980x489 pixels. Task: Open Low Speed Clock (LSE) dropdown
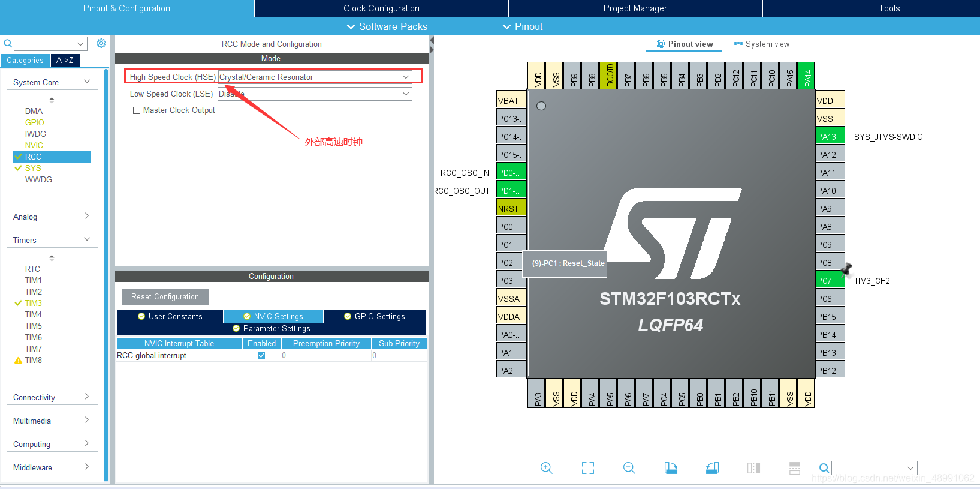(x=315, y=94)
